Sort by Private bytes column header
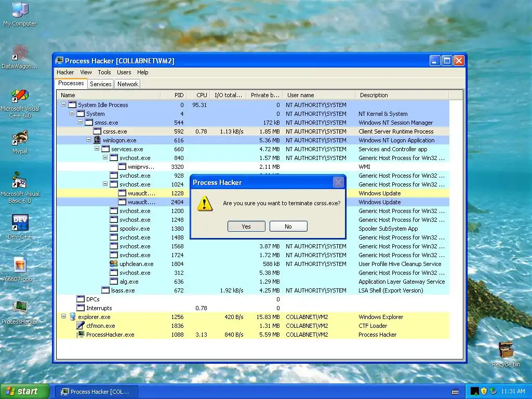Image resolution: width=532 pixels, height=399 pixels. click(264, 95)
